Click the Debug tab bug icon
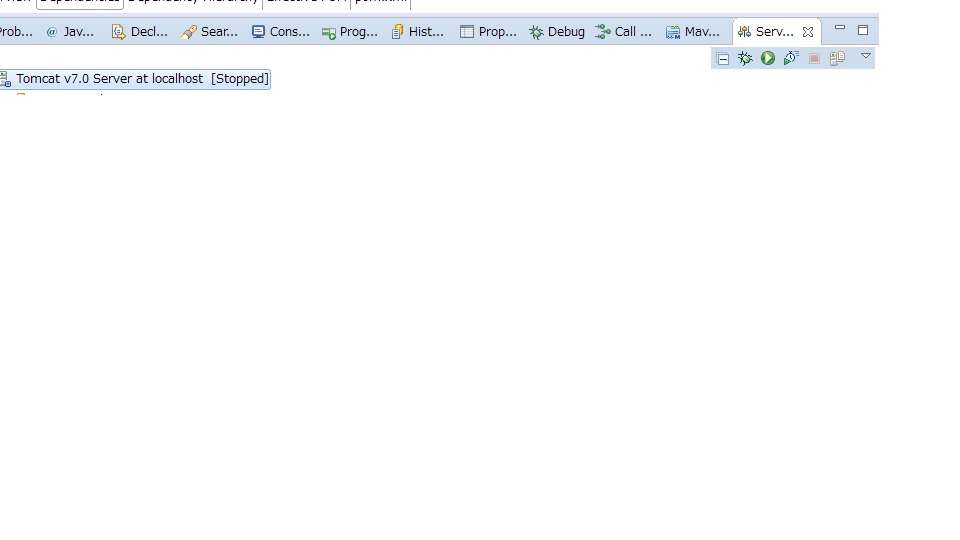This screenshot has height=540, width=960. click(x=536, y=32)
